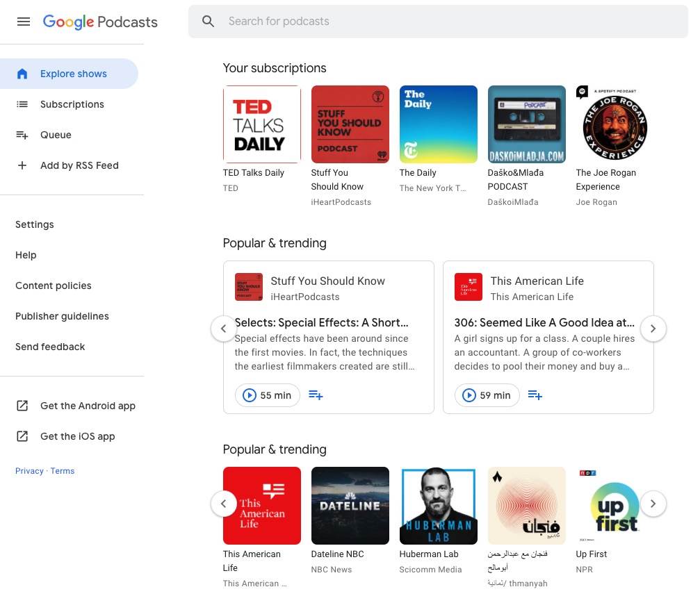Play the 55 min Stuff You Should Know episode
Image resolution: width=700 pixels, height=612 pixels.
click(268, 395)
